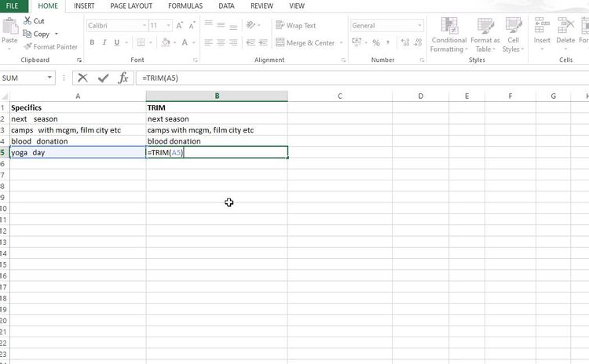The height and width of the screenshot is (364, 589).
Task: Apply the Font Color A icon
Action: click(185, 42)
